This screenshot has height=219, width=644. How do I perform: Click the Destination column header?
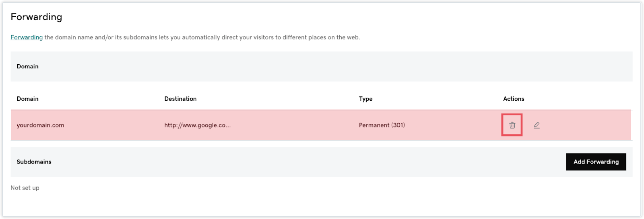(180, 99)
